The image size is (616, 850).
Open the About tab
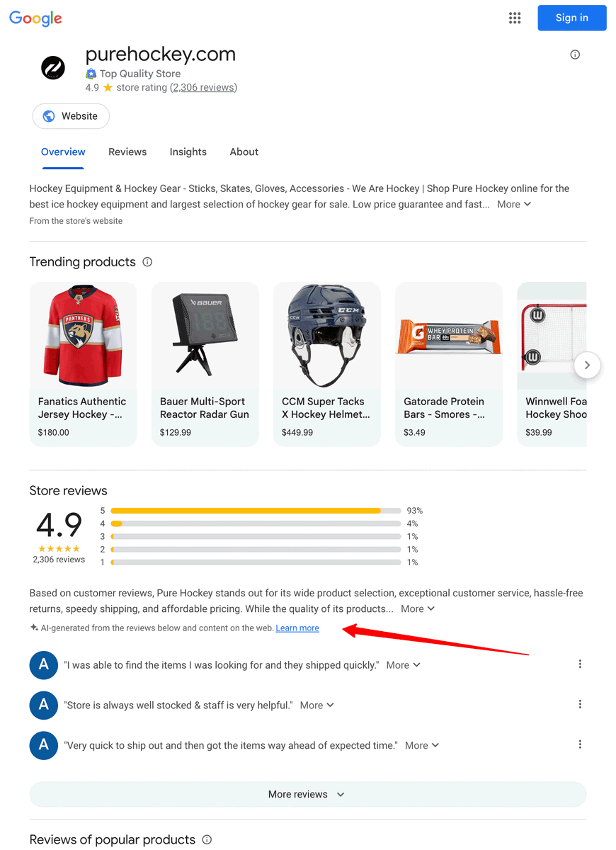[244, 152]
